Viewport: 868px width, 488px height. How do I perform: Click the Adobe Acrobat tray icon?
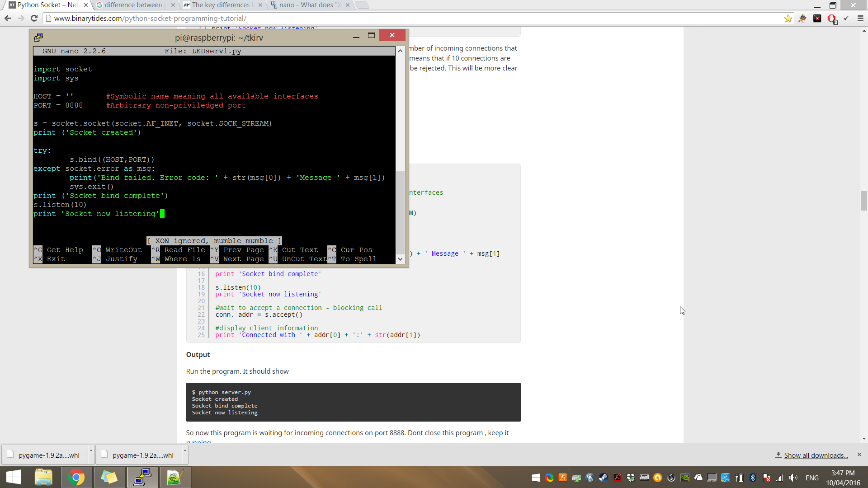(x=617, y=477)
